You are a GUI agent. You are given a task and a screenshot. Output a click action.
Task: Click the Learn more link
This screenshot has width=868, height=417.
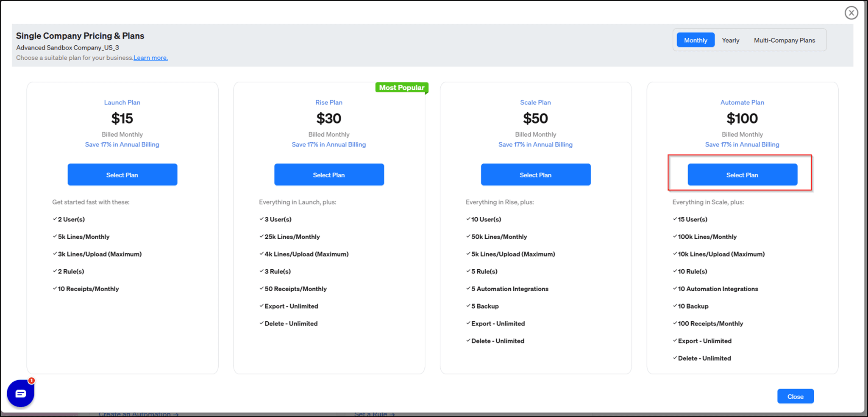click(150, 58)
